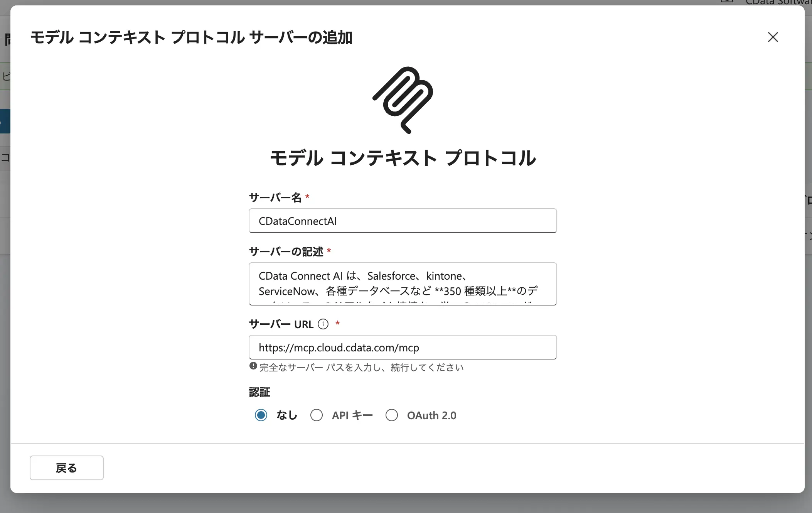
Task: Click the 完全なサーバー パス helper message
Action: point(361,367)
